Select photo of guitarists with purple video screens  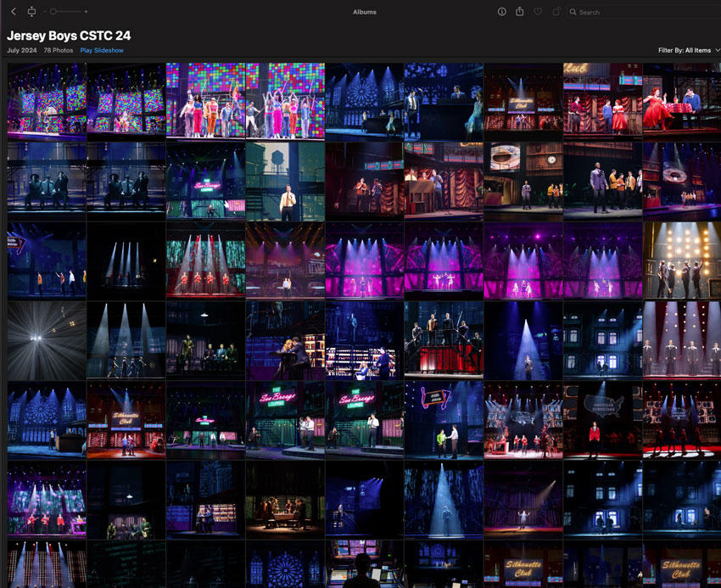(47, 500)
